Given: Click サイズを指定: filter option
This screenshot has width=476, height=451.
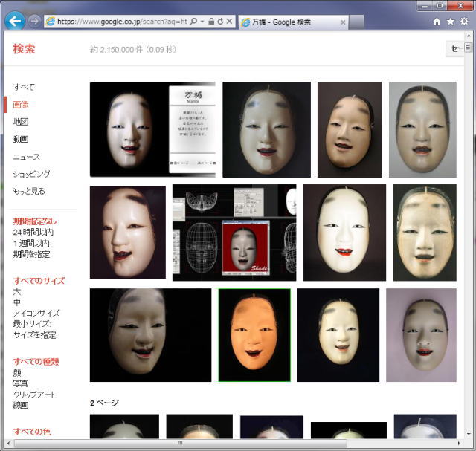Looking at the screenshot, I should tap(35, 335).
